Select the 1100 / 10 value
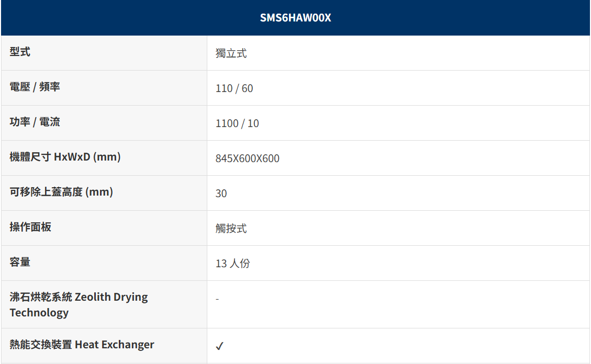 237,123
